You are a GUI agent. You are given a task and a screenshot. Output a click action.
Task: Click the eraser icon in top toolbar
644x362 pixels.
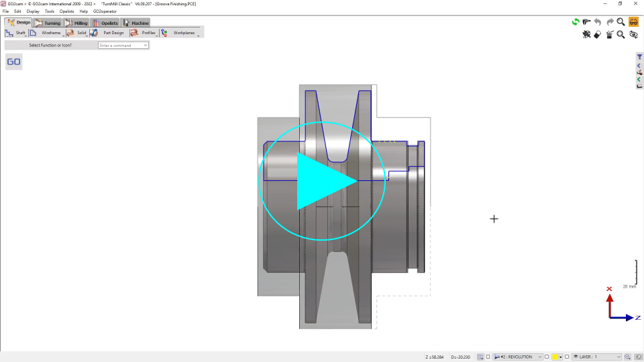598,35
